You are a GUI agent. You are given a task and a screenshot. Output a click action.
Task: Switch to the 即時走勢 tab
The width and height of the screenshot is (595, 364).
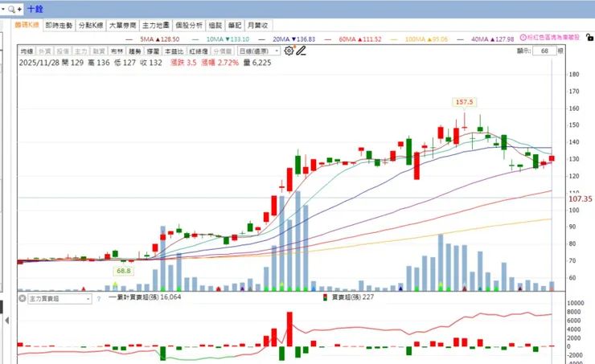coord(59,26)
